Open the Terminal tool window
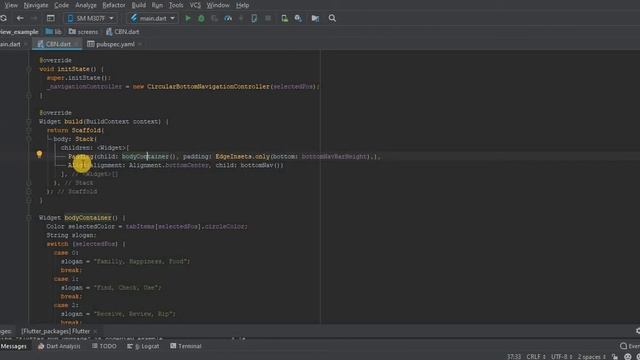This screenshot has height=360, width=640. [186, 346]
